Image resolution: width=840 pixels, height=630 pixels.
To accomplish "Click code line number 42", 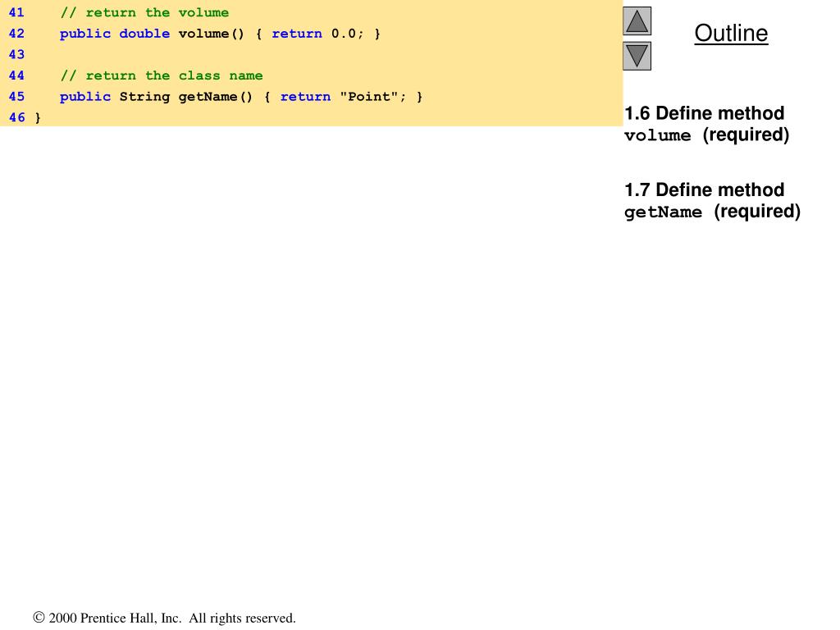I will (16, 33).
